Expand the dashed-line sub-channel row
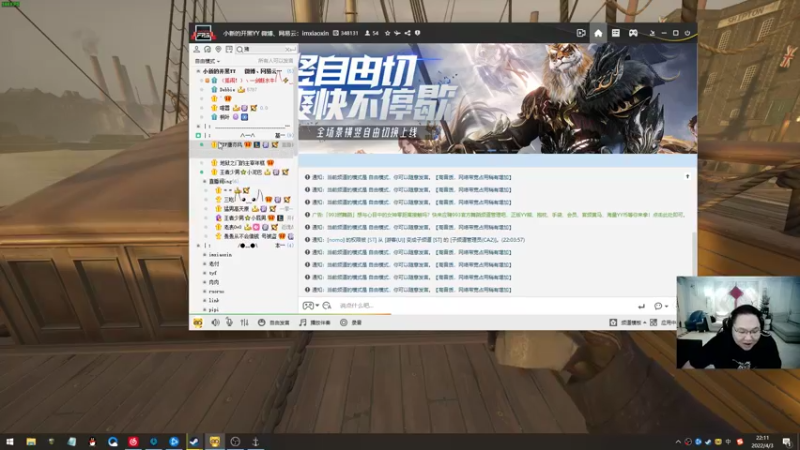Viewport: 800px width, 450px height. [x=198, y=126]
